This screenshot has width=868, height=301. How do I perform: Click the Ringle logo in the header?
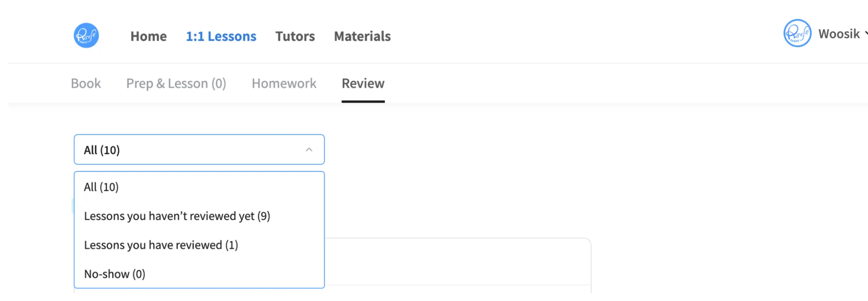click(x=86, y=36)
